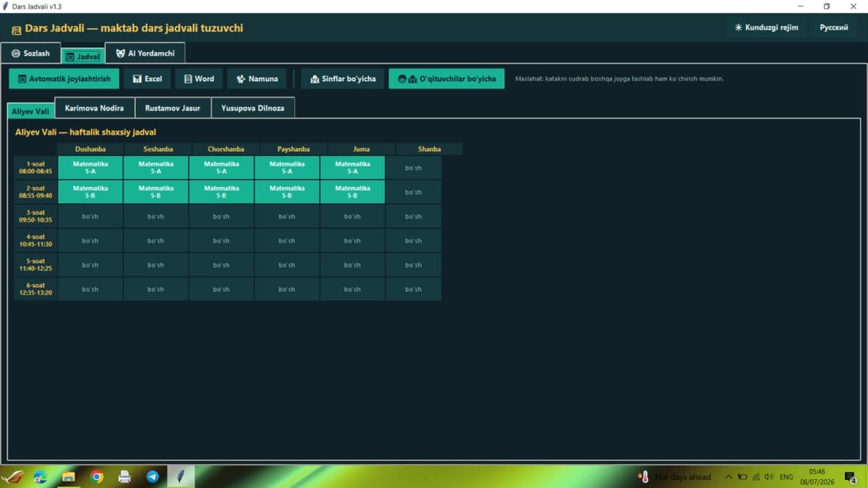Open Rustamov Jasur's schedule tab
This screenshot has width=868, height=488.
(173, 108)
